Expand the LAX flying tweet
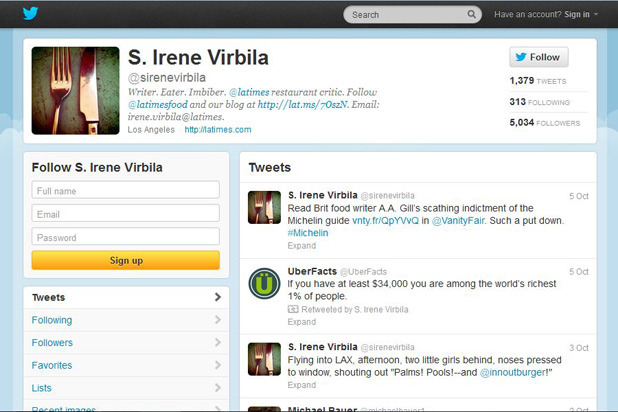 pyautogui.click(x=302, y=385)
